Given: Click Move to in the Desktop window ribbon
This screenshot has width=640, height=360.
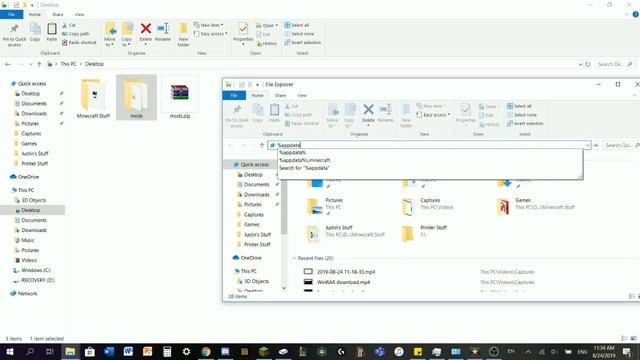Looking at the screenshot, I should [110, 35].
